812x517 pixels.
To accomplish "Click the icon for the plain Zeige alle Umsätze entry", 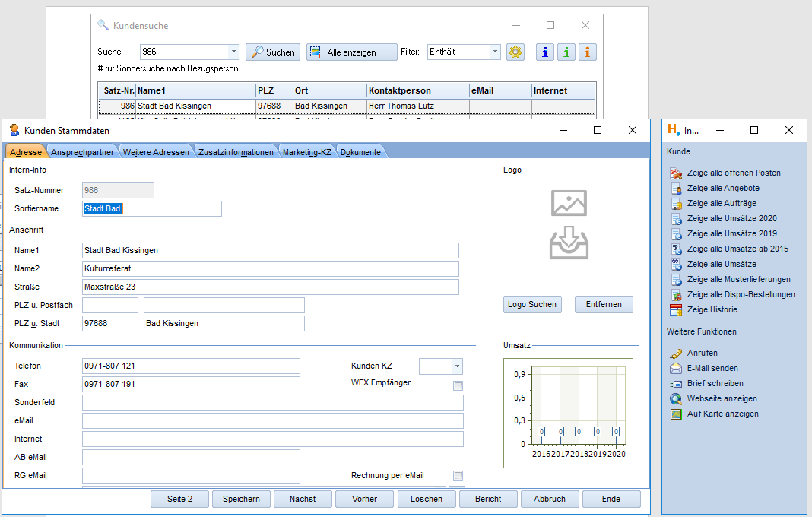I will point(676,264).
